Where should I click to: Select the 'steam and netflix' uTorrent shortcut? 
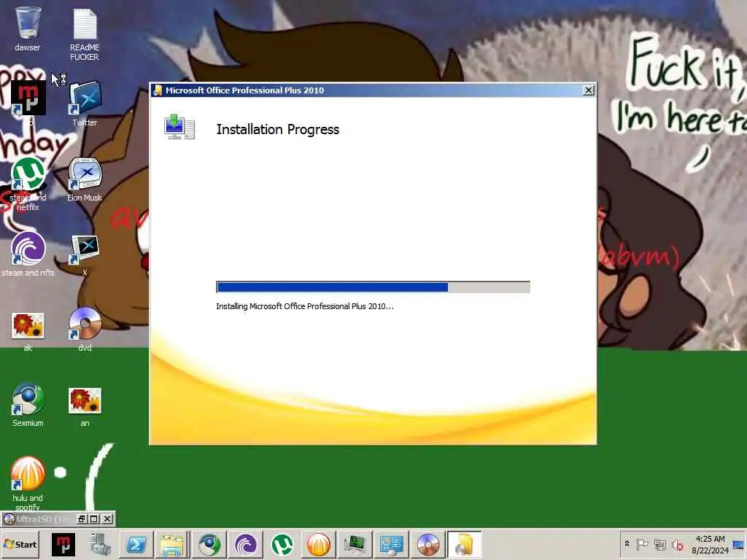pos(28,184)
